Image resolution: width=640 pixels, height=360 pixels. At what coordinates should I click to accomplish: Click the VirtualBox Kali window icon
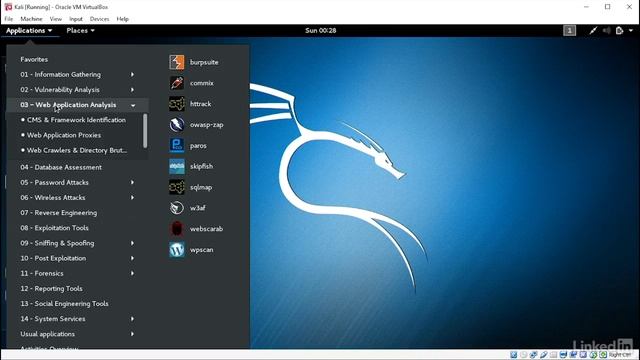point(8,7)
